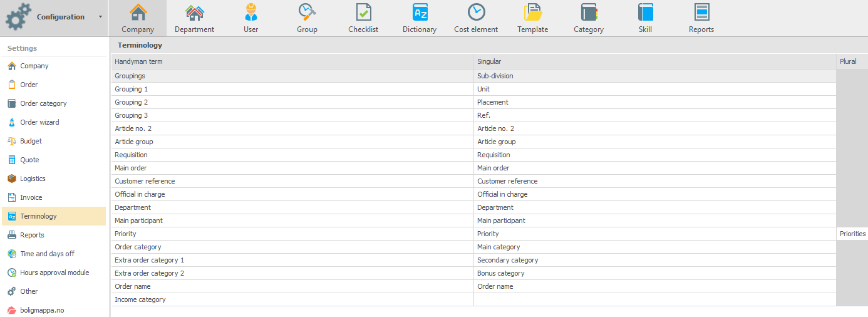Edit the Customer reference singular cell
868x317 pixels.
coord(655,181)
